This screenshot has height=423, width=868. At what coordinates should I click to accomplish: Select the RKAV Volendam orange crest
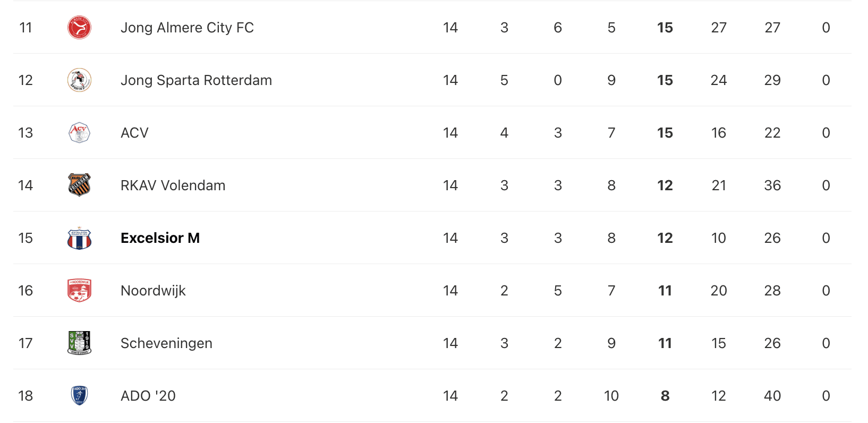coord(79,185)
